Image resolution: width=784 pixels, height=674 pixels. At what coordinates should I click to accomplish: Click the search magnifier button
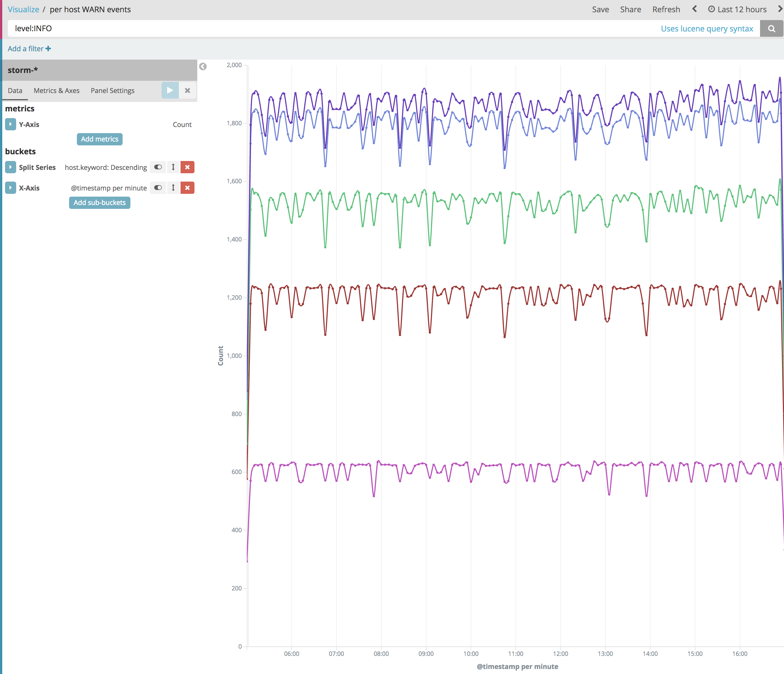tap(771, 28)
